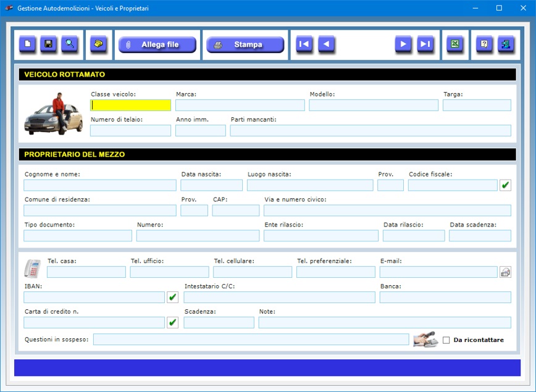Click the Anno imm. field
The width and height of the screenshot is (536, 392).
click(x=201, y=130)
